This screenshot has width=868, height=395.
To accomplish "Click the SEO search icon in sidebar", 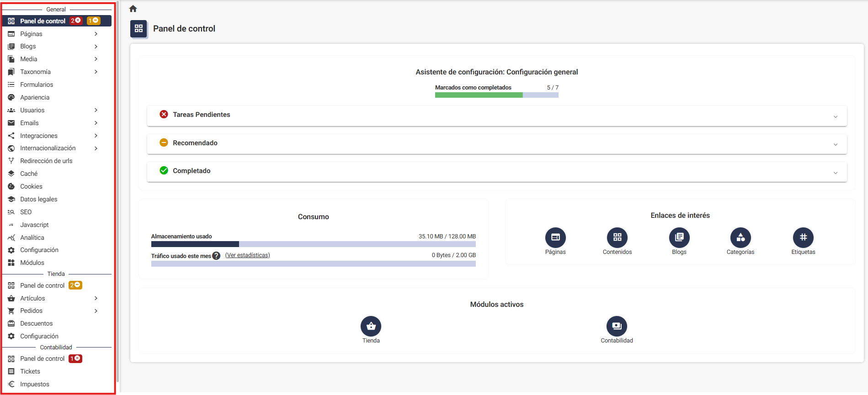I will [11, 212].
